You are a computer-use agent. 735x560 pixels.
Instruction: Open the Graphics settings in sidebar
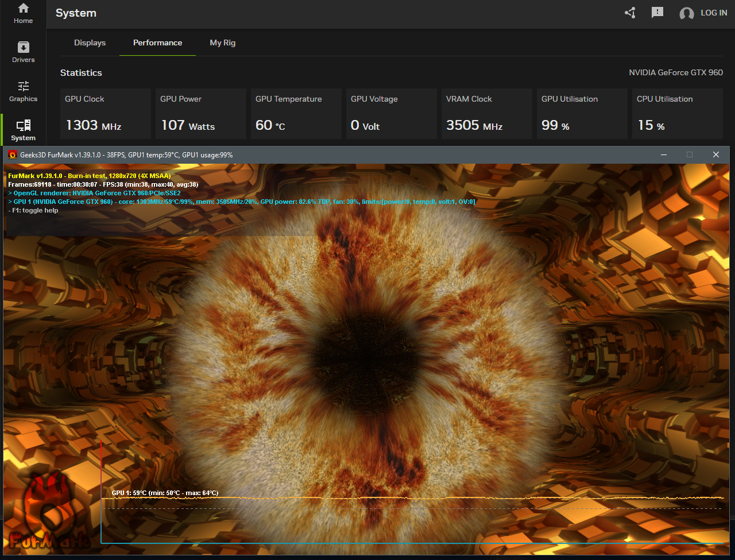tap(23, 91)
